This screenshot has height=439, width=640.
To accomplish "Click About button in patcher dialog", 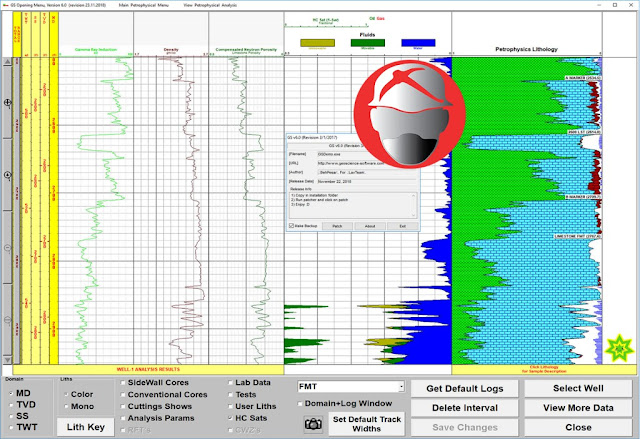I will pos(370,226).
